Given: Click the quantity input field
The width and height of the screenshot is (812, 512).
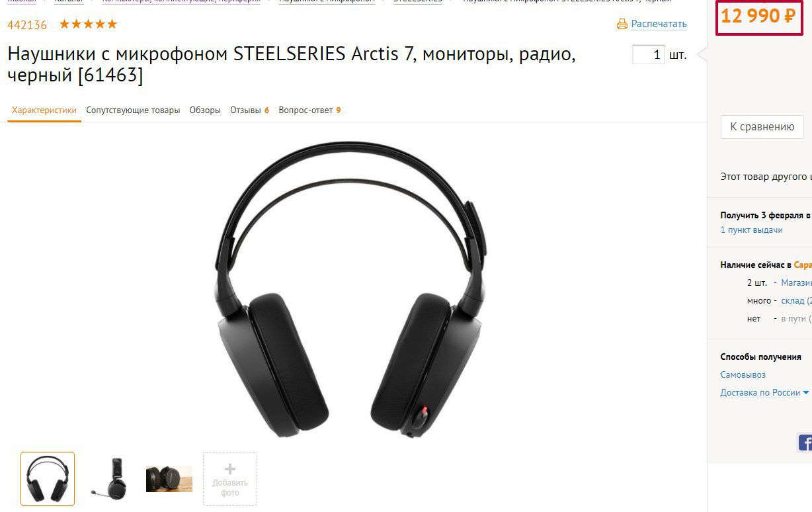Looking at the screenshot, I should coord(648,55).
